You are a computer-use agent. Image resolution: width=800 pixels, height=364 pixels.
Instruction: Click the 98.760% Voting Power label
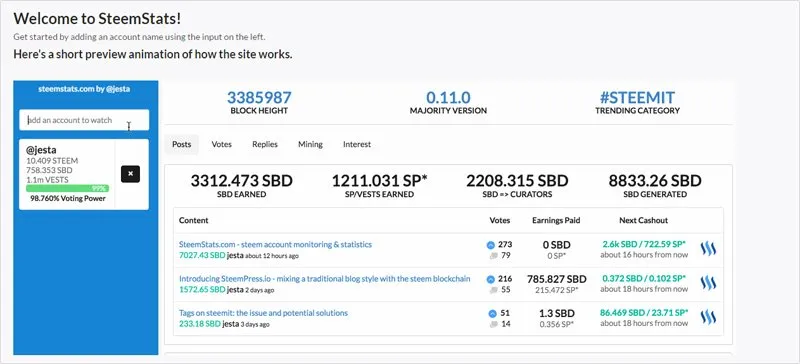pyautogui.click(x=67, y=198)
